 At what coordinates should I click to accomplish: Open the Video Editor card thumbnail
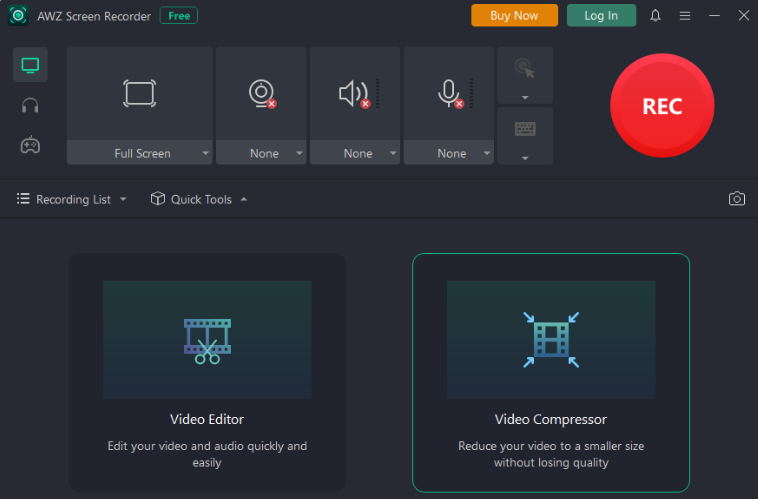click(207, 339)
